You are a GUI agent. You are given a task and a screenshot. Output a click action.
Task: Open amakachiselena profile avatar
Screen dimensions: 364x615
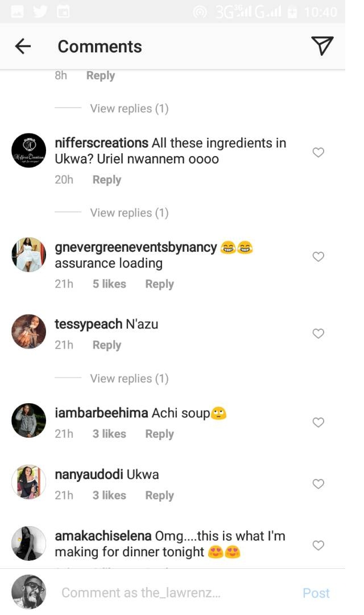(28, 543)
